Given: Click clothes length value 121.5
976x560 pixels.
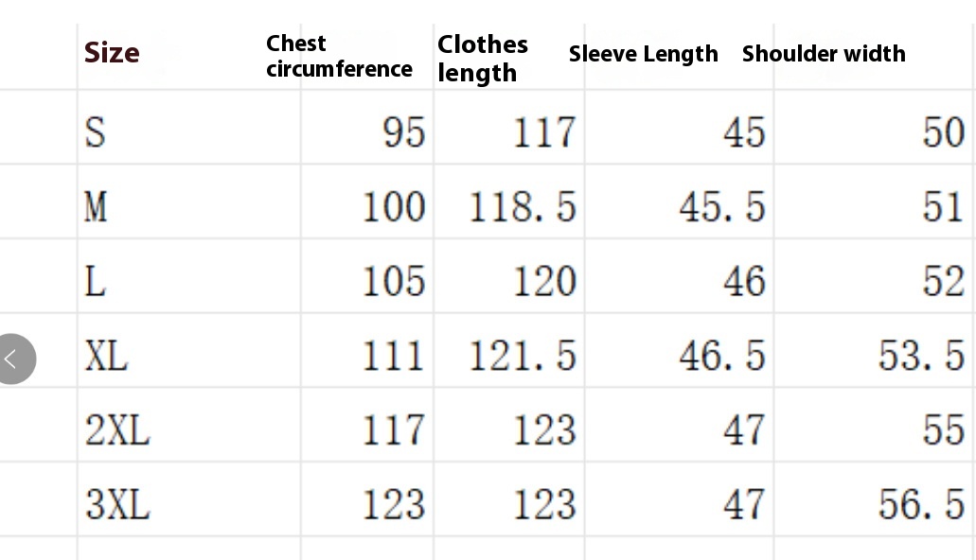Looking at the screenshot, I should tap(523, 356).
